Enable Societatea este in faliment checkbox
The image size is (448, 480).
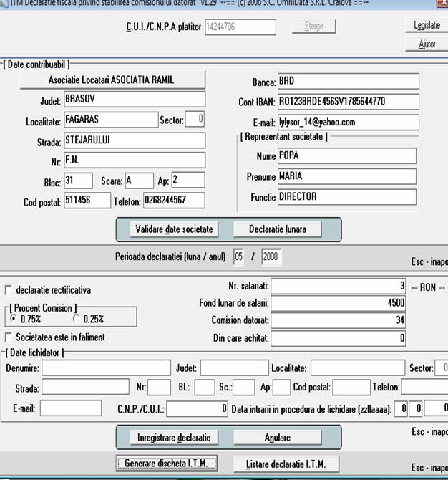[9, 337]
